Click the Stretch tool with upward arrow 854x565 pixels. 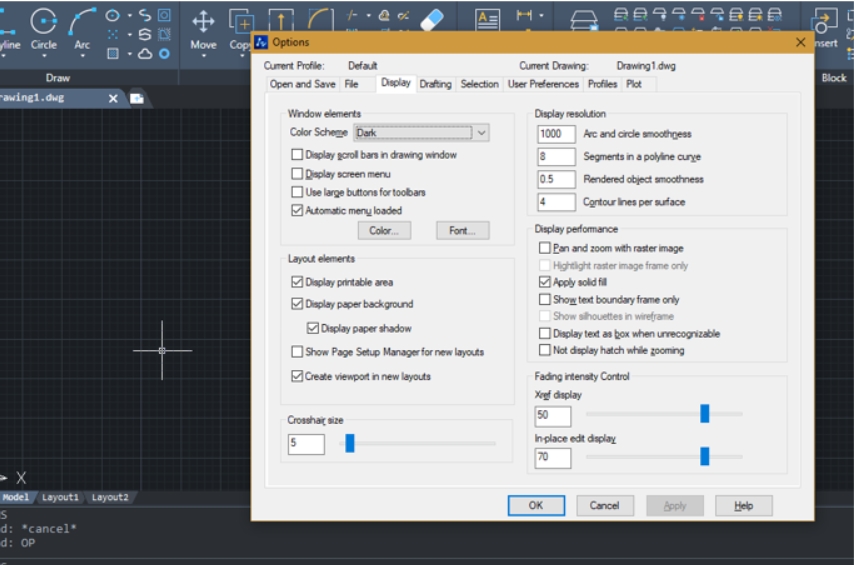[x=281, y=21]
